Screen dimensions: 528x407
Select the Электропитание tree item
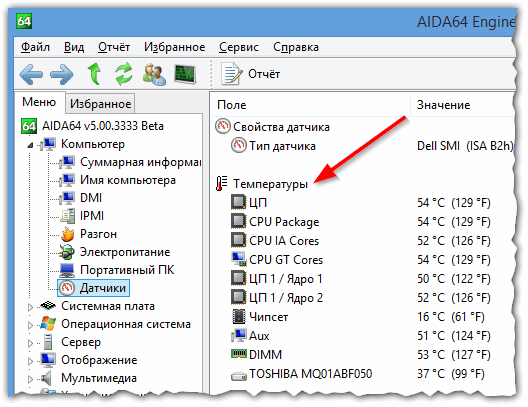coord(114,252)
